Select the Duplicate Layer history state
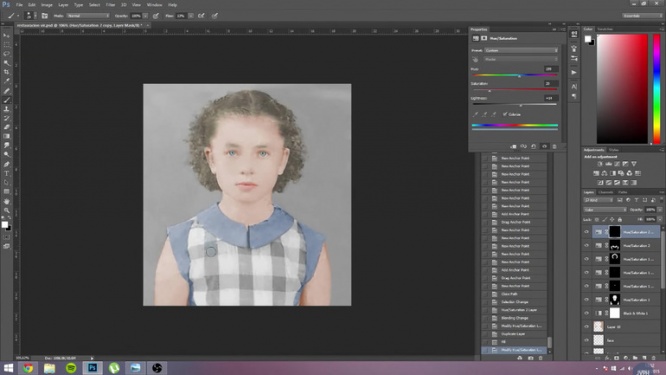 click(515, 334)
